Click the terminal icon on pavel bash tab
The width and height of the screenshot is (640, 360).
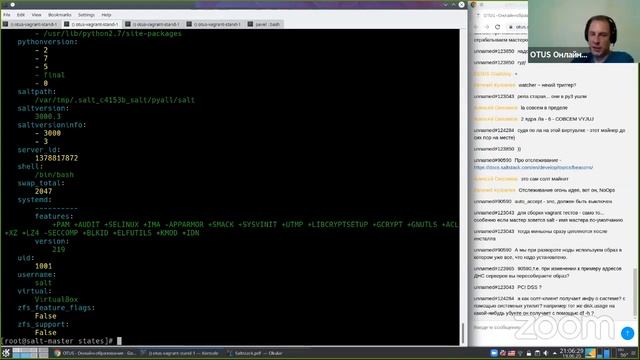[x=250, y=24]
